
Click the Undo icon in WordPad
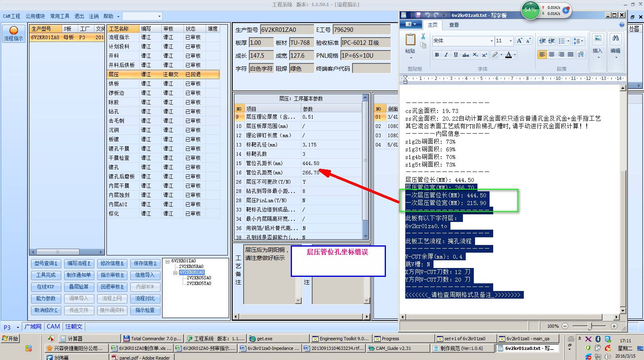pos(427,15)
